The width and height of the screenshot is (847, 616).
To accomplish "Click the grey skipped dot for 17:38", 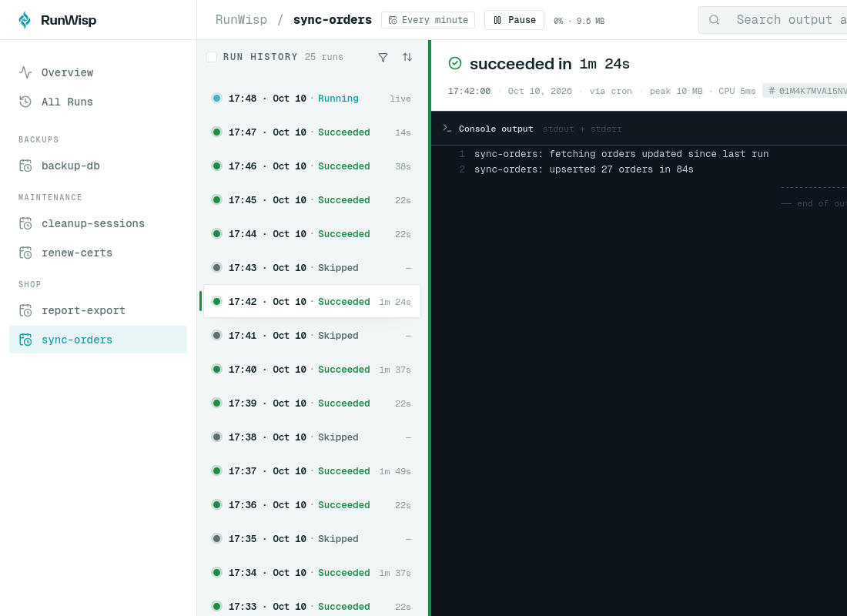I will (x=216, y=437).
